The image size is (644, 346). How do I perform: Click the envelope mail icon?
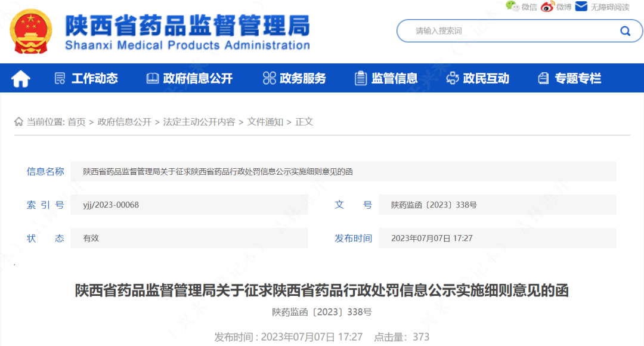coord(581,6)
